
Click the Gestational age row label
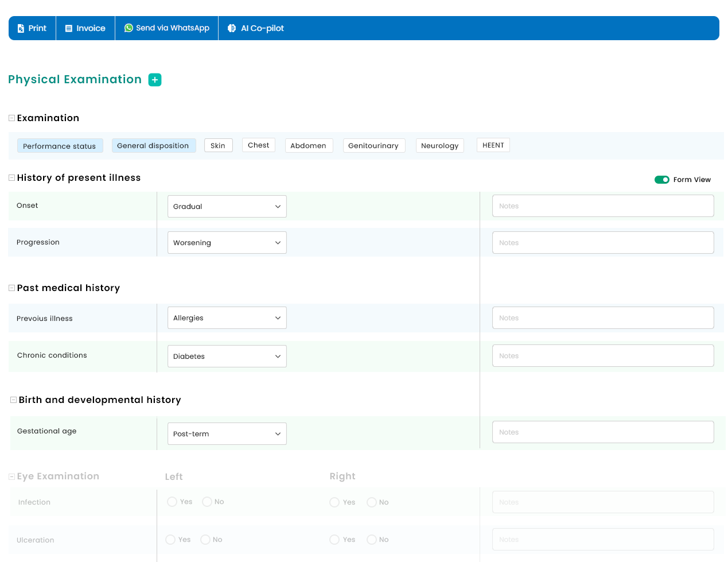47,431
